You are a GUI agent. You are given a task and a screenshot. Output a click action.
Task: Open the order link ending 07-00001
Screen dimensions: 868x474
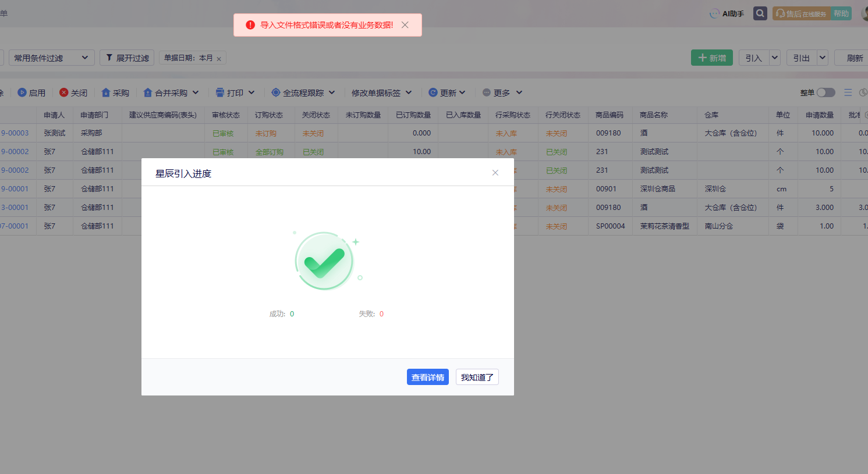pyautogui.click(x=15, y=226)
